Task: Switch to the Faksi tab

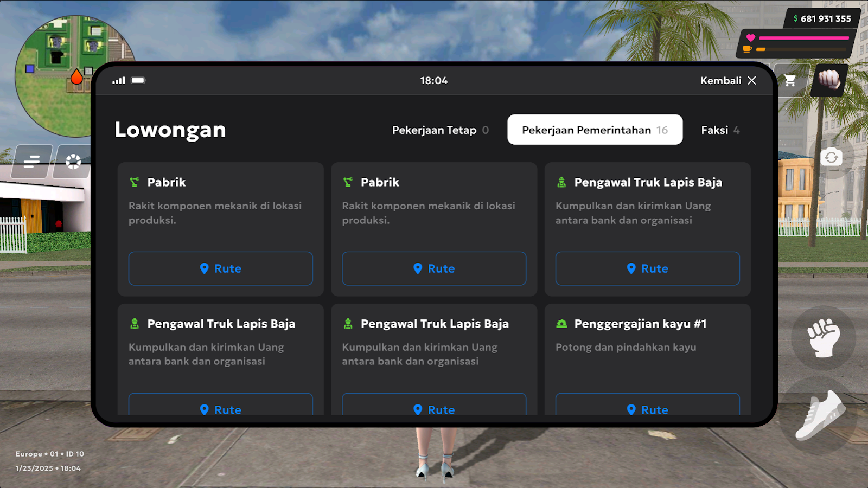Action: pos(720,130)
